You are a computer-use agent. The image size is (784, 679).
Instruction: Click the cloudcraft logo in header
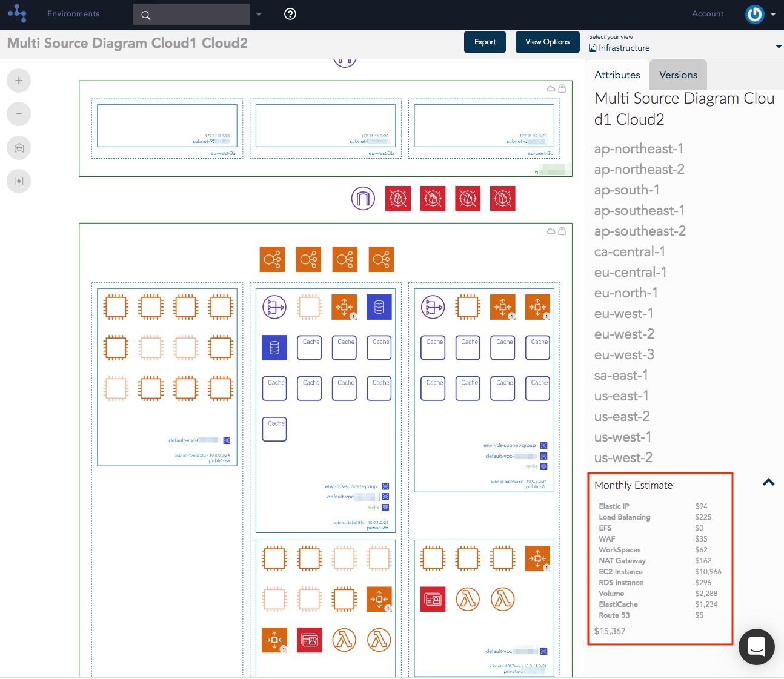coord(18,13)
